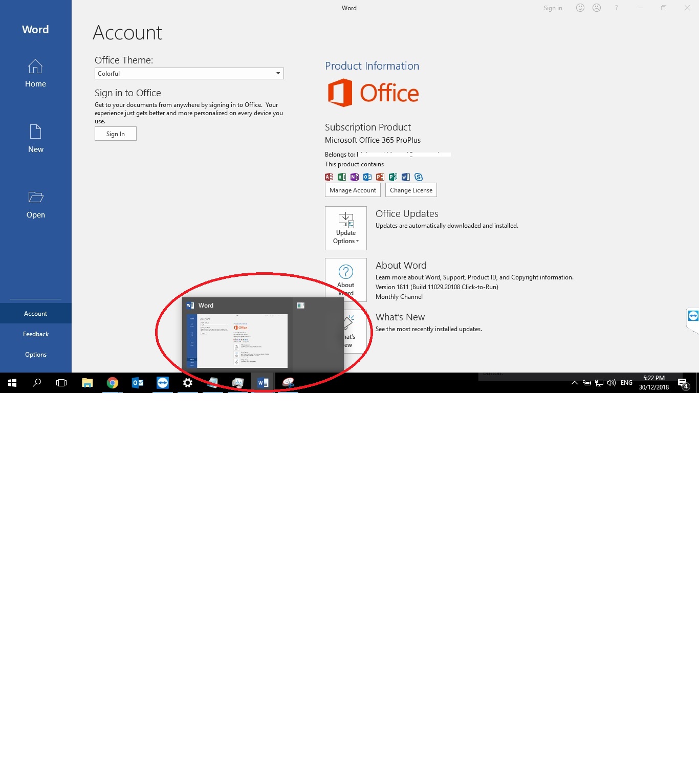This screenshot has height=784, width=699.
Task: Open the Open file page in sidebar
Action: tap(35, 204)
